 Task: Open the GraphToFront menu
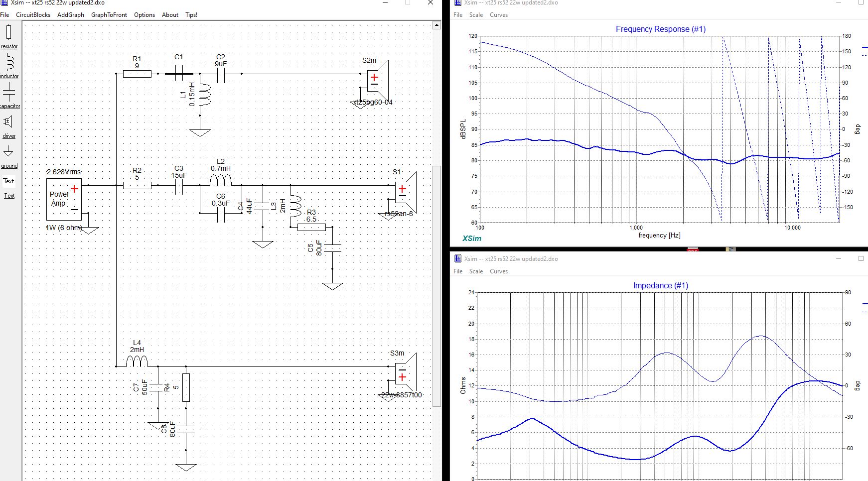(x=109, y=15)
